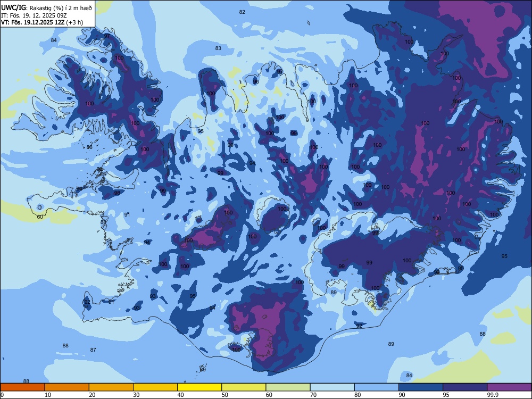Click the "83" humidity value on the map

tap(218, 48)
